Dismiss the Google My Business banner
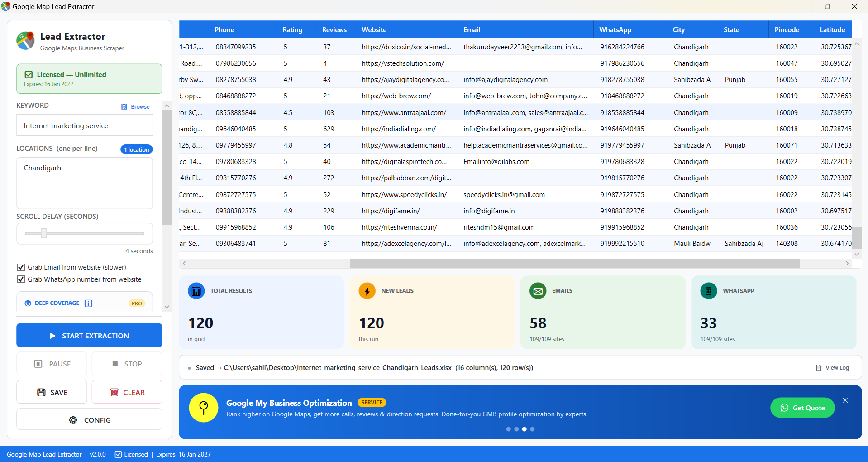Image resolution: width=868 pixels, height=462 pixels. tap(845, 400)
